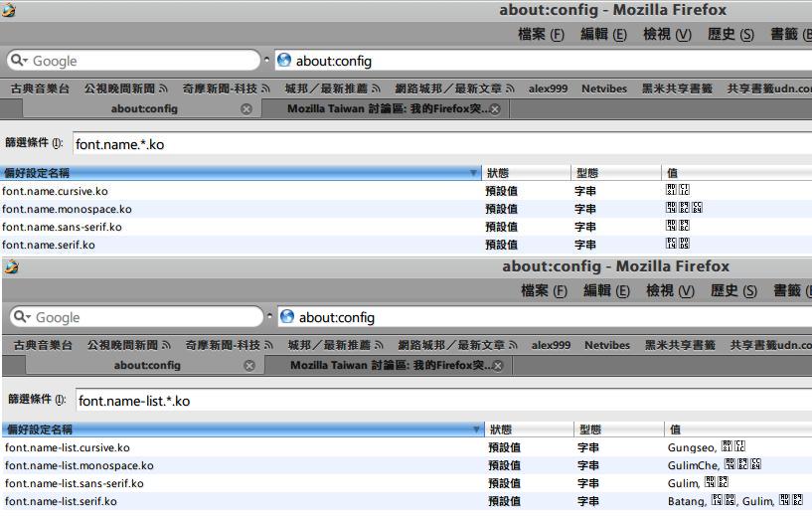812x516 pixels.
Task: Select the about:config tab in lower window
Action: point(144,365)
